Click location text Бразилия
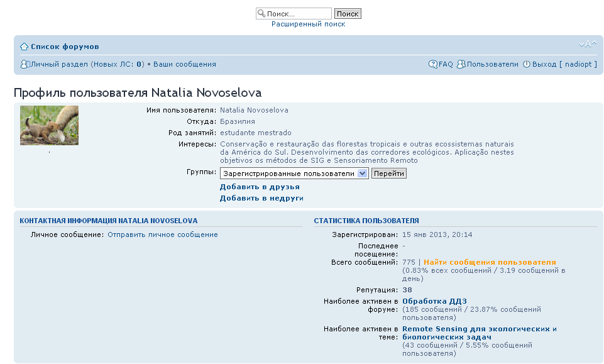604x364 pixels. click(x=238, y=121)
